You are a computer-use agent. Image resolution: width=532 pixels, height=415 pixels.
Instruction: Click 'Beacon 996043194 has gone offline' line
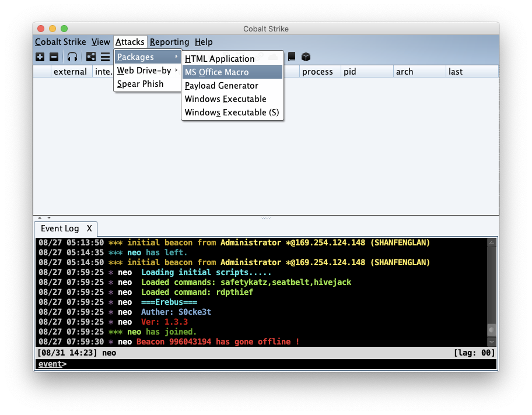coord(169,342)
